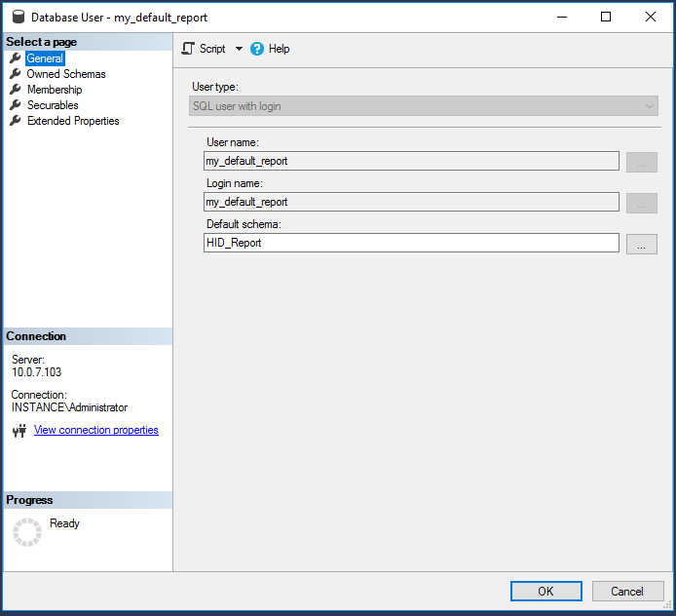
Task: Click the Default schema browse button
Action: click(x=641, y=244)
